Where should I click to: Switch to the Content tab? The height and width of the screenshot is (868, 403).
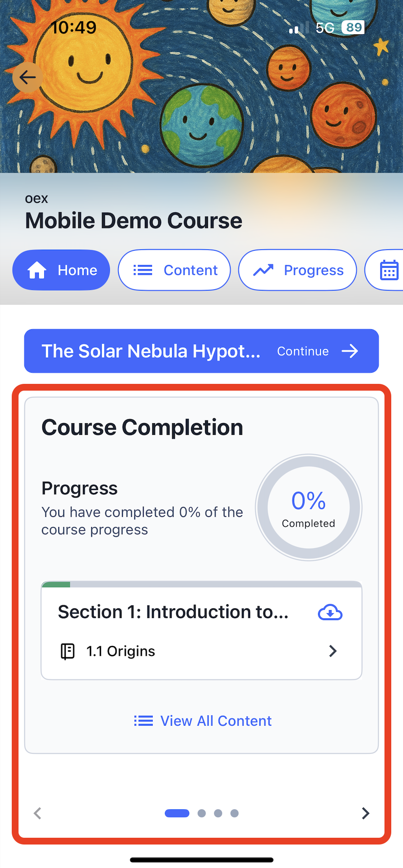[x=174, y=270]
